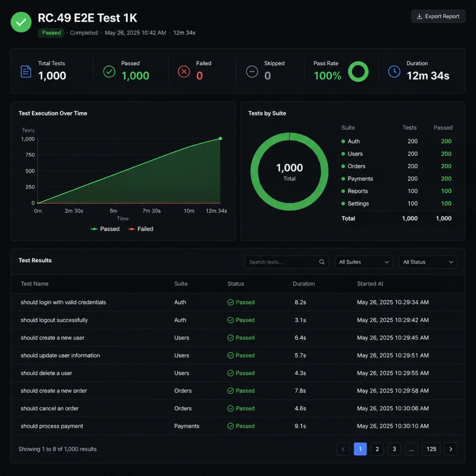Open the All Suites dropdown
The height and width of the screenshot is (476, 476).
[x=364, y=262]
